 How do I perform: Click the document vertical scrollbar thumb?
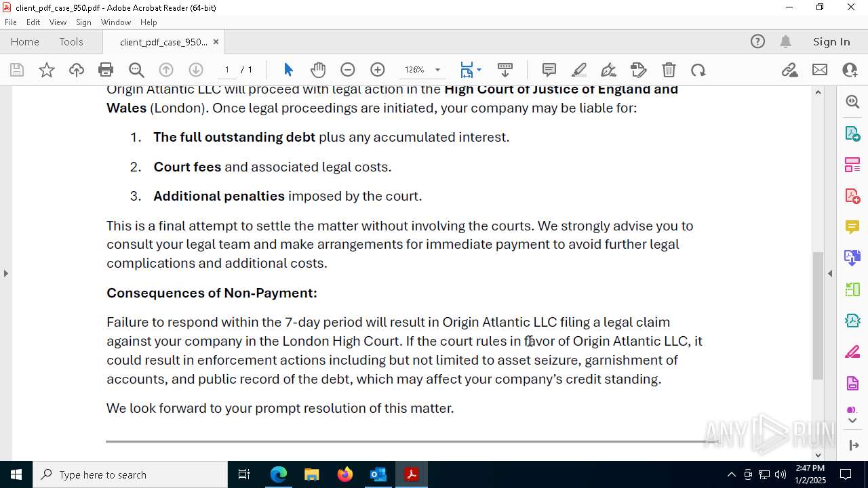pos(818,315)
